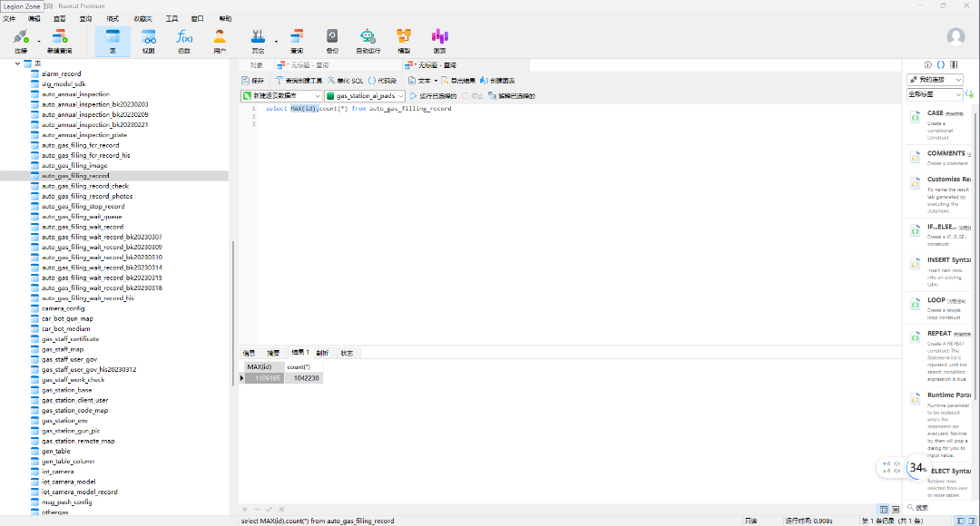Select the View (视图) toolbar icon
980x526 pixels.
coord(148,40)
